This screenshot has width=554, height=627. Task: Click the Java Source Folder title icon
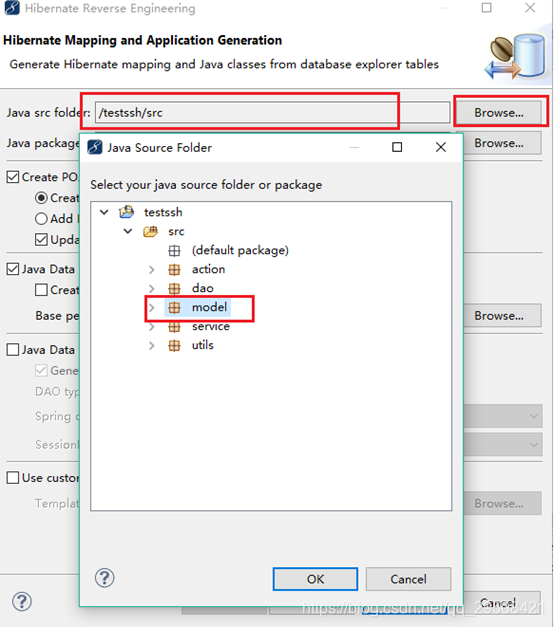point(95,147)
